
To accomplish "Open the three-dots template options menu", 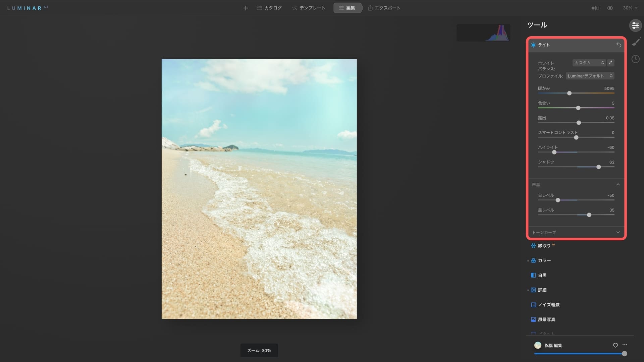I will tap(625, 345).
